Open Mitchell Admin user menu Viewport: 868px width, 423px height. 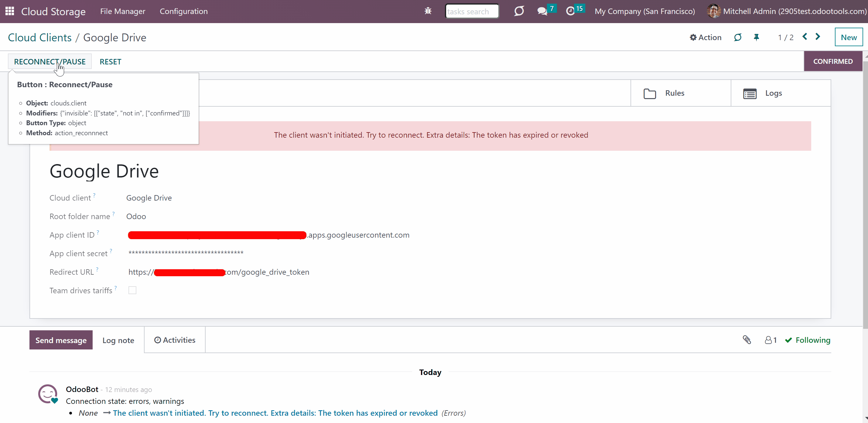(x=787, y=11)
